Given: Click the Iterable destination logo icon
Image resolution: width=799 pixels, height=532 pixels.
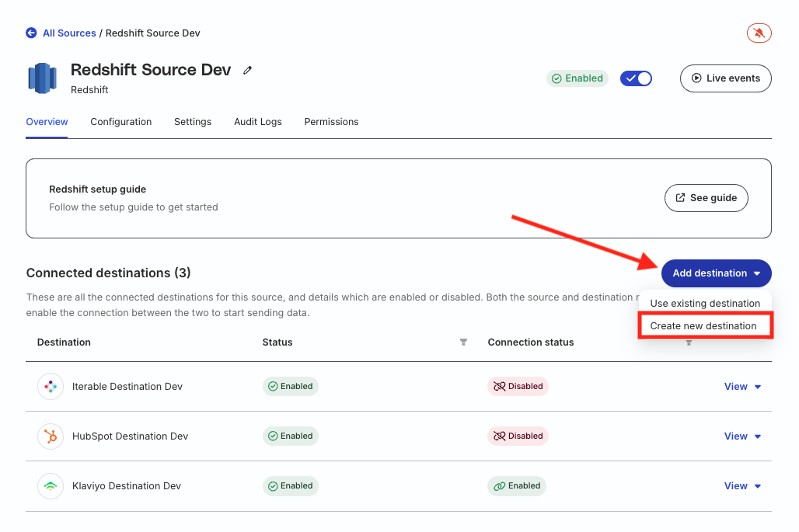Looking at the screenshot, I should [x=51, y=387].
